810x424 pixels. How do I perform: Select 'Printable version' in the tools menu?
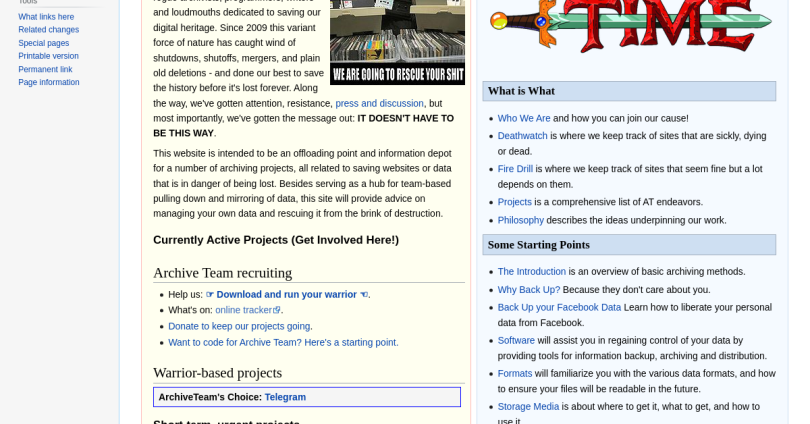pos(48,56)
